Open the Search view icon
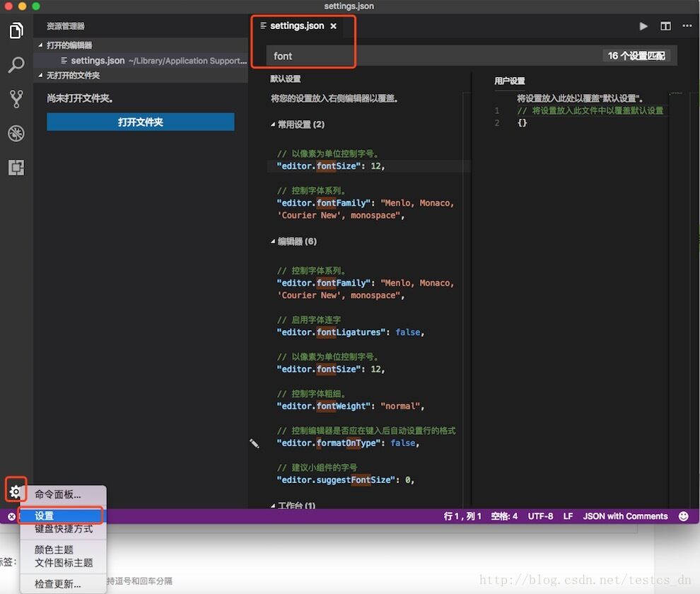The height and width of the screenshot is (594, 700). click(16, 65)
